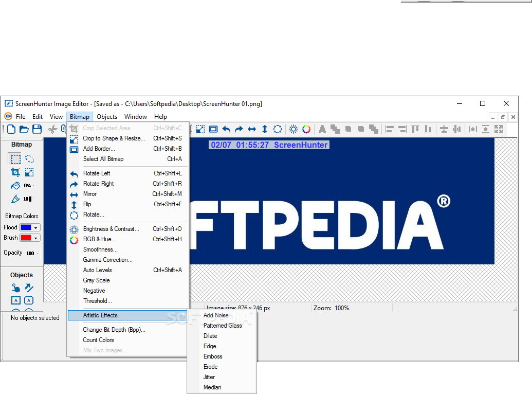
Task: Click the Text letter A toolbar icon
Action: [x=322, y=129]
